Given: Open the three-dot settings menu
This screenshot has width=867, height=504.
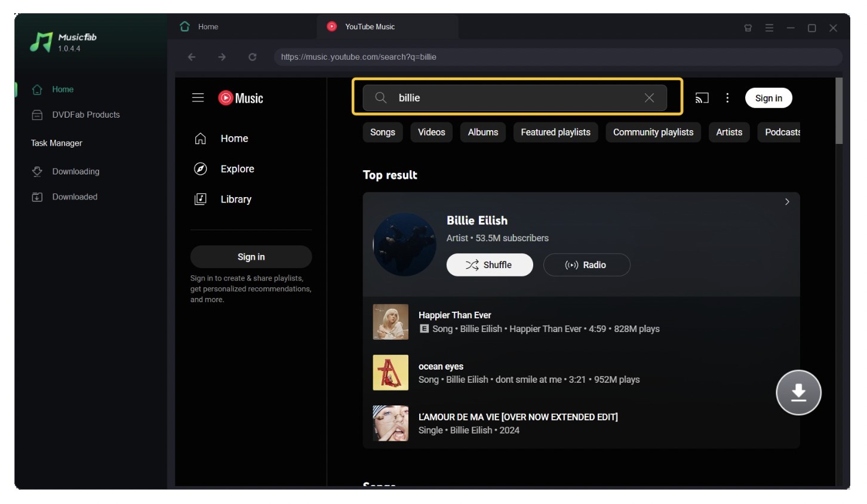Looking at the screenshot, I should [727, 98].
